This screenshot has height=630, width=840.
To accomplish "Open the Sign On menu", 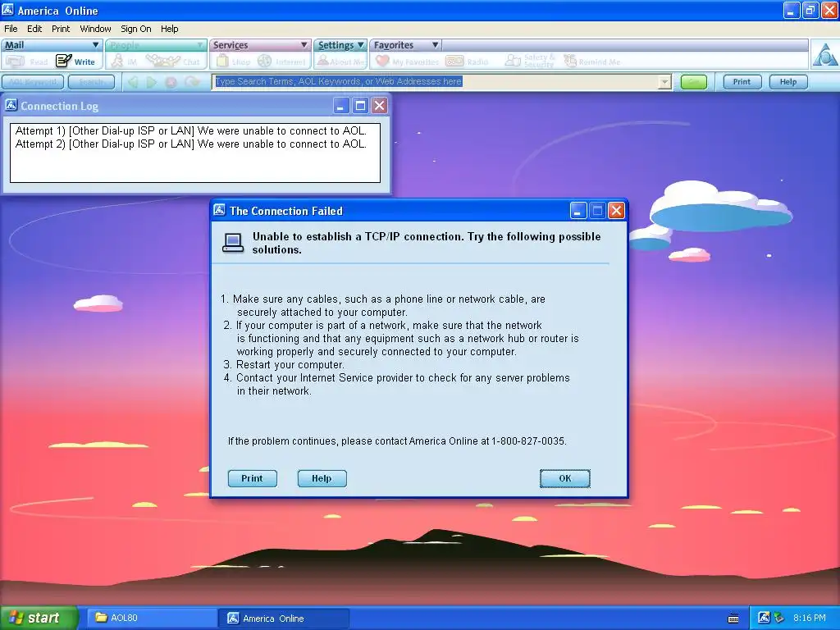I will coord(135,29).
